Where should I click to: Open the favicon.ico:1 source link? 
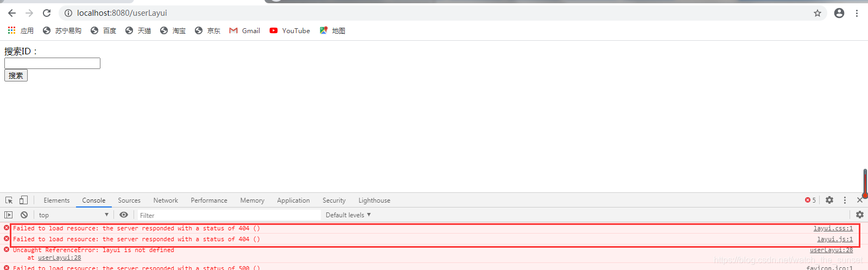(x=829, y=268)
